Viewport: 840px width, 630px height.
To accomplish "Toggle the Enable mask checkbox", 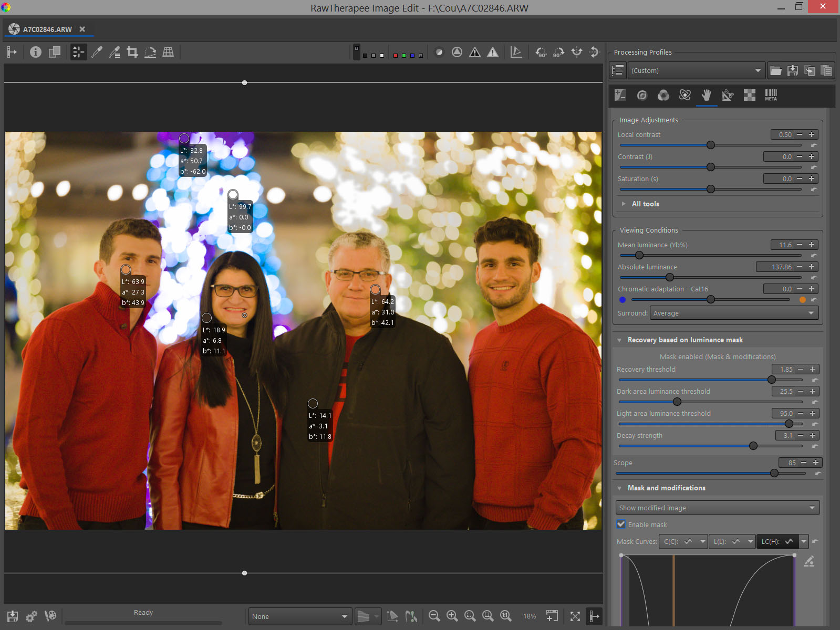I will point(621,524).
